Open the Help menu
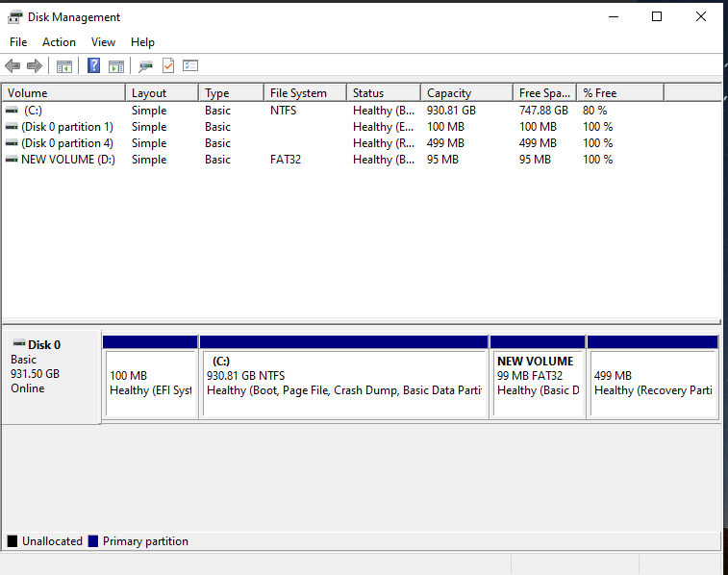The height and width of the screenshot is (575, 728). (142, 42)
